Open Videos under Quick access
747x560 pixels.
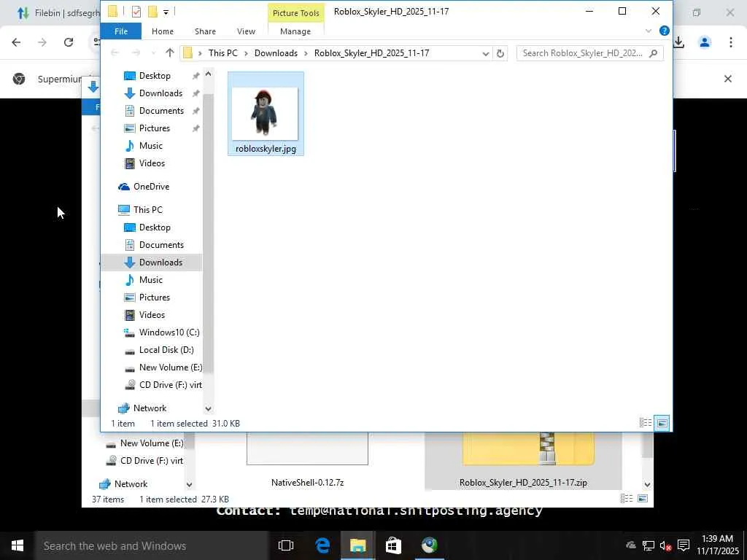(152, 163)
